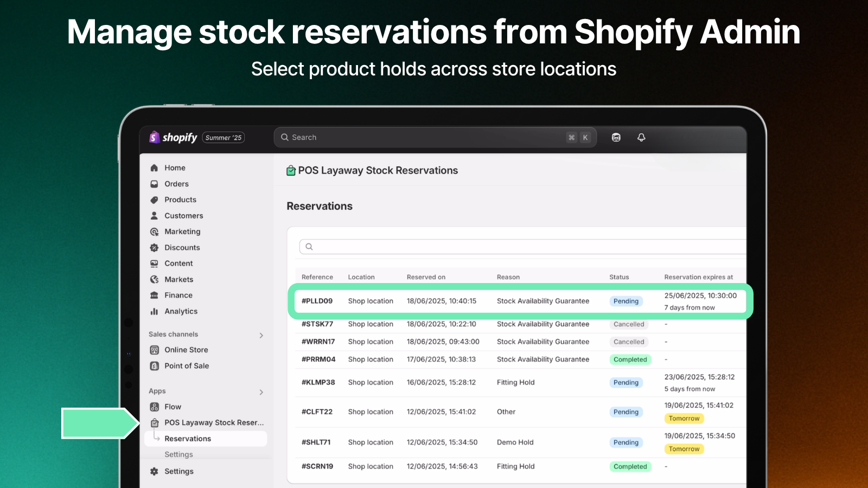This screenshot has height=488, width=868.
Task: Click the Home icon in sidebar
Action: (154, 168)
